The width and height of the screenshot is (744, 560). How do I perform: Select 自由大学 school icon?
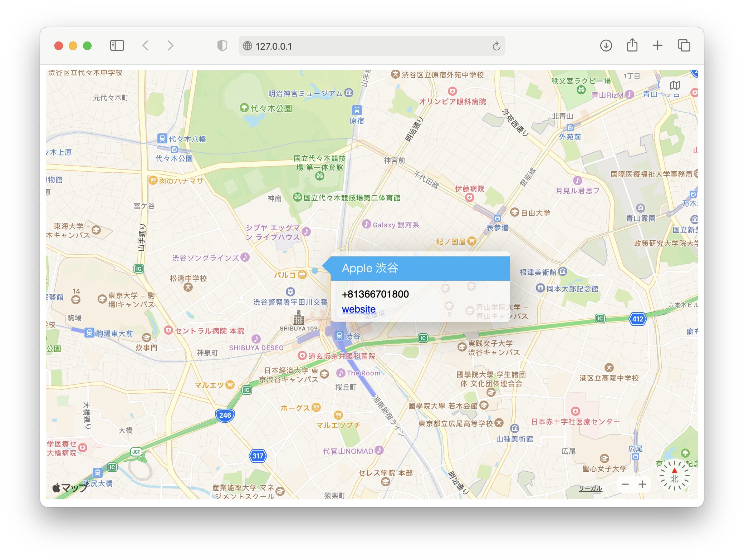tap(514, 212)
